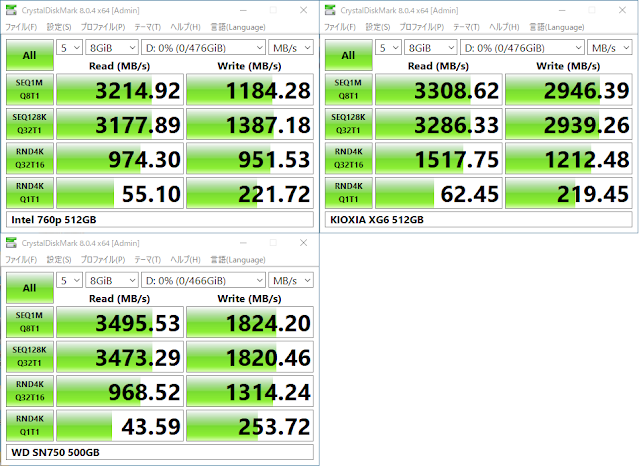The image size is (639, 466).
Task: Expand test count dropdown in WD SN750 window
Action: (x=70, y=280)
